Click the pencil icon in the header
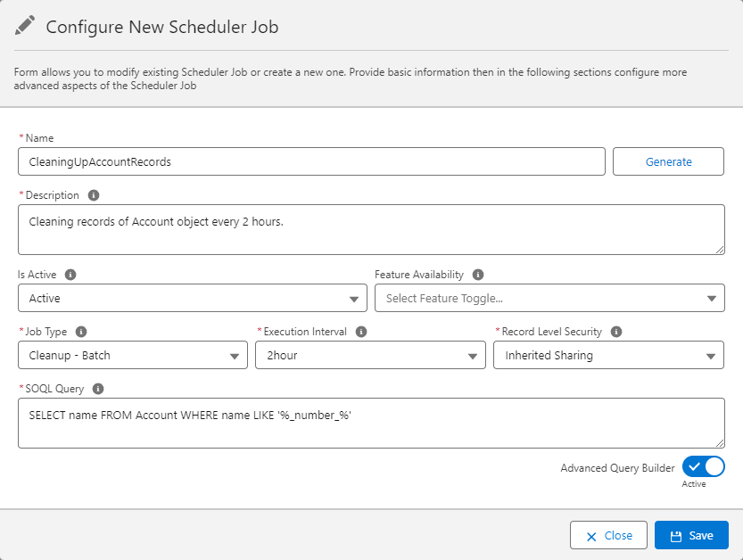The width and height of the screenshot is (743, 560). click(25, 24)
